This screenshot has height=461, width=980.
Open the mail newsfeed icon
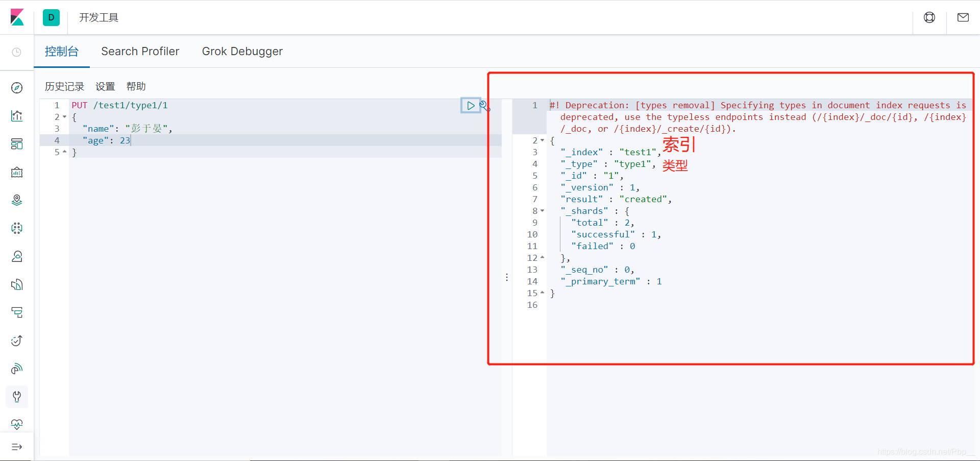pyautogui.click(x=963, y=17)
